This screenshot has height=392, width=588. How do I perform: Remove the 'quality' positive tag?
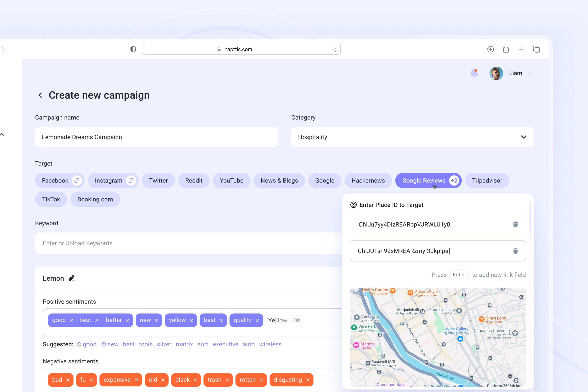point(258,320)
